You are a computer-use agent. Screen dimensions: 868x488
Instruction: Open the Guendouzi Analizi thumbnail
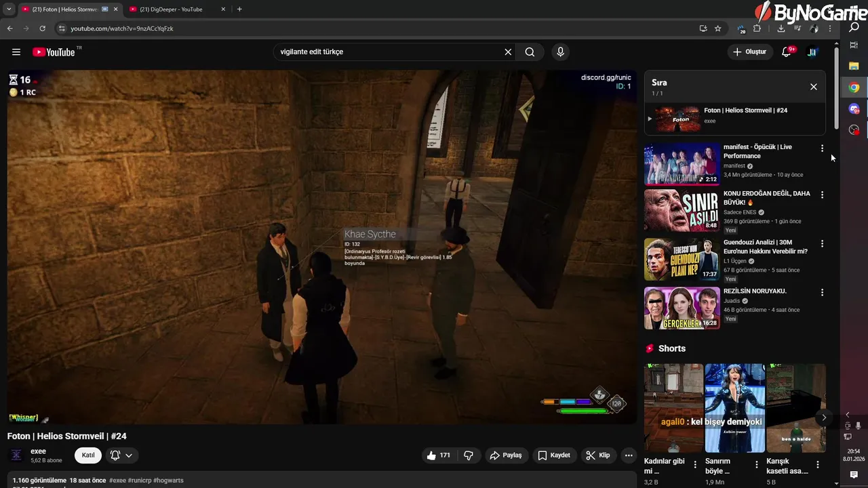pos(682,259)
